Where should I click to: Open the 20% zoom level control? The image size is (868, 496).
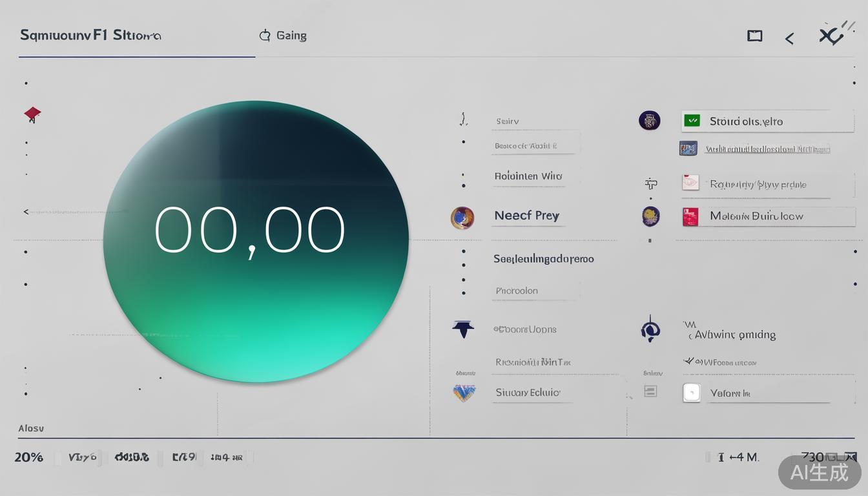[28, 457]
